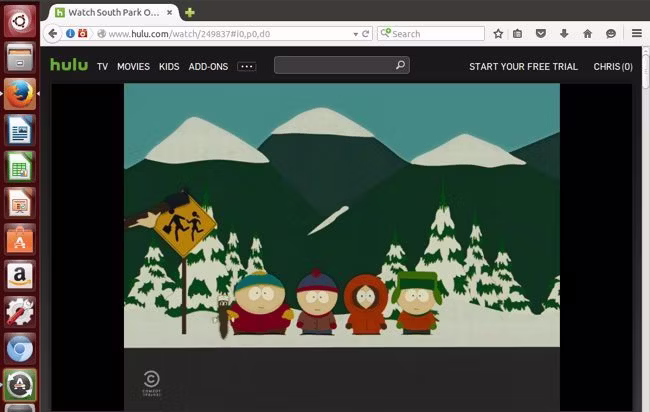Screen dimensions: 650x412
Task: Select the Watch South Park tab
Action: pos(113,12)
